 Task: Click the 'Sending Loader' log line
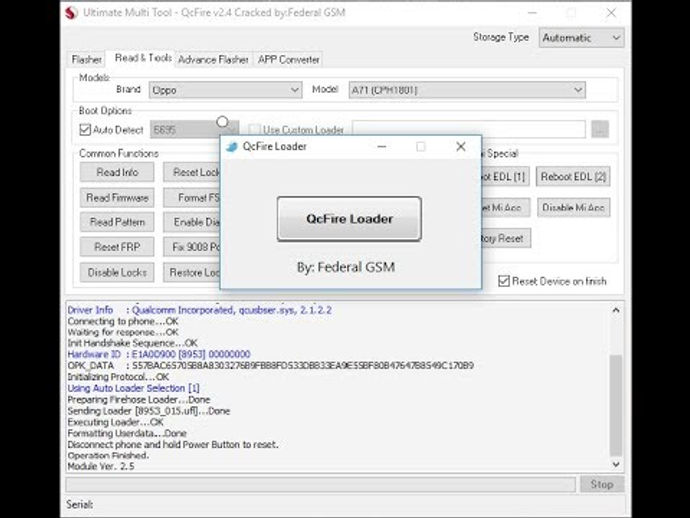click(149, 411)
